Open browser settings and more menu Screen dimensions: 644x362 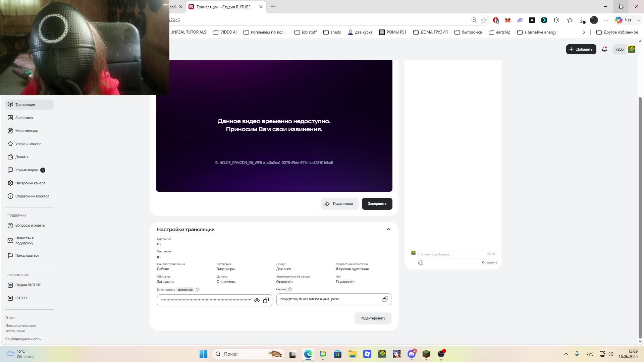pyautogui.click(x=606, y=20)
